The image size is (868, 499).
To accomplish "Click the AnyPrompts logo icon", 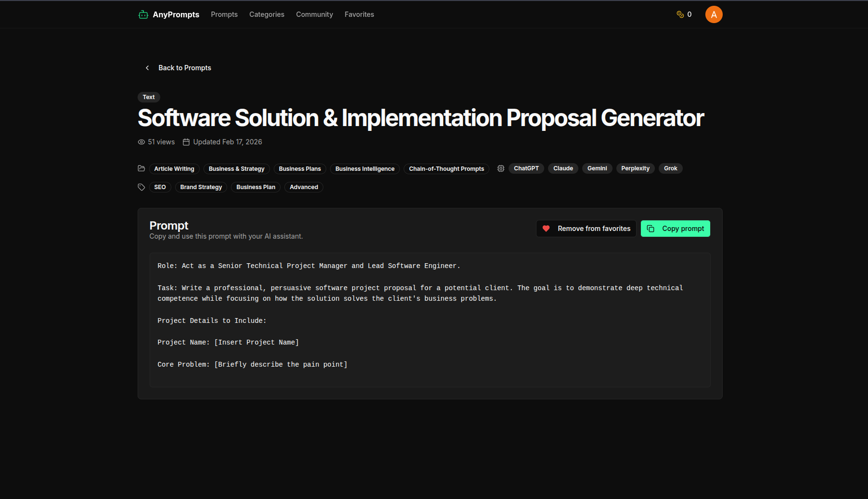I will click(143, 14).
